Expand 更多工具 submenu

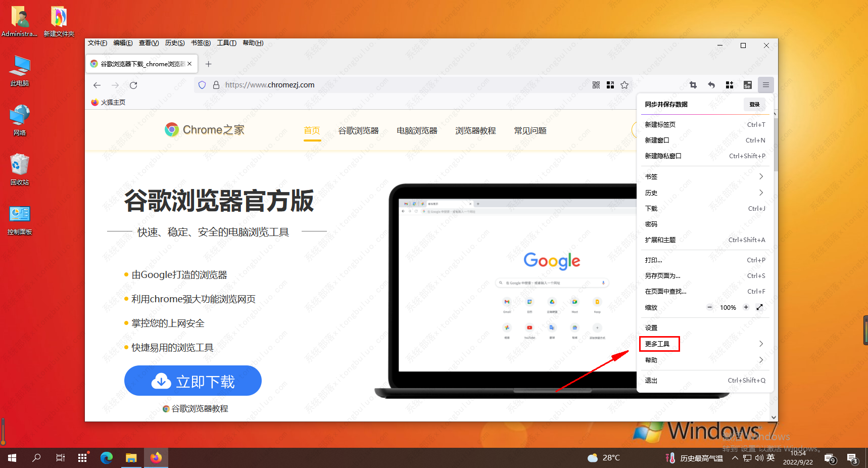(704, 344)
